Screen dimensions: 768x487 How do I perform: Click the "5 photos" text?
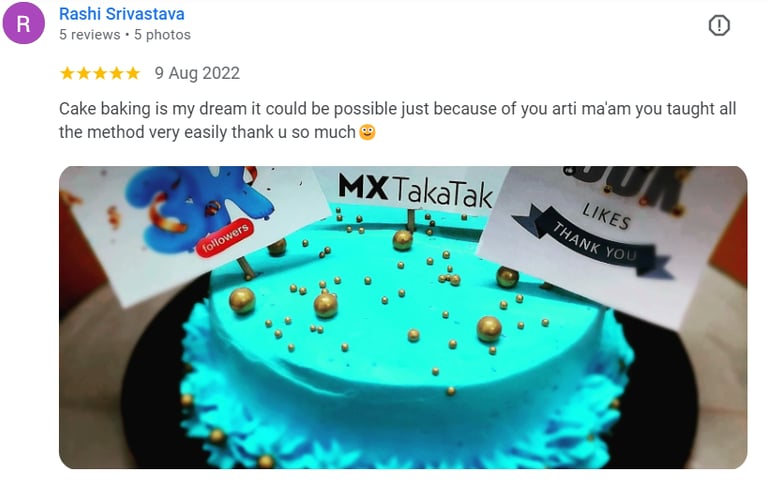click(x=162, y=35)
